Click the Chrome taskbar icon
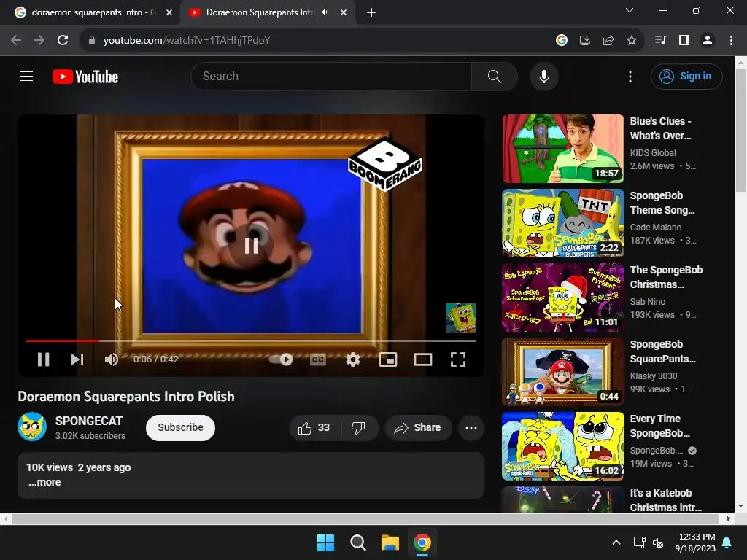 (422, 542)
